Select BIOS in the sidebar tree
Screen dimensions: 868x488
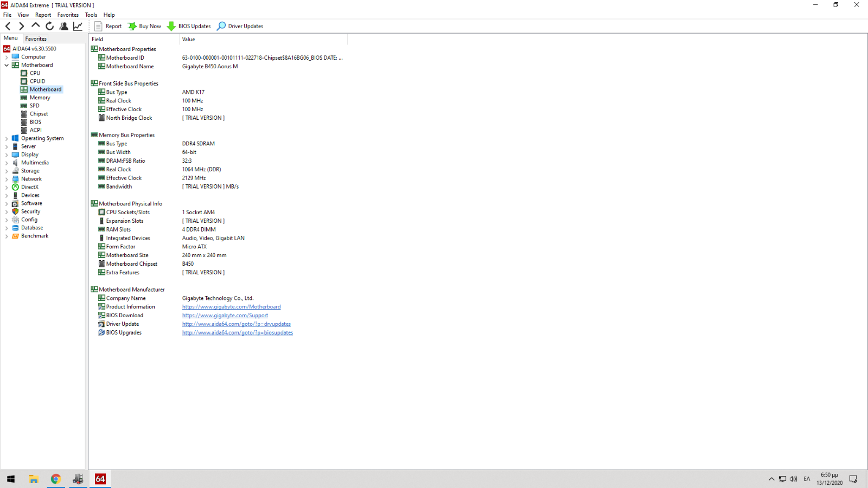tap(35, 122)
